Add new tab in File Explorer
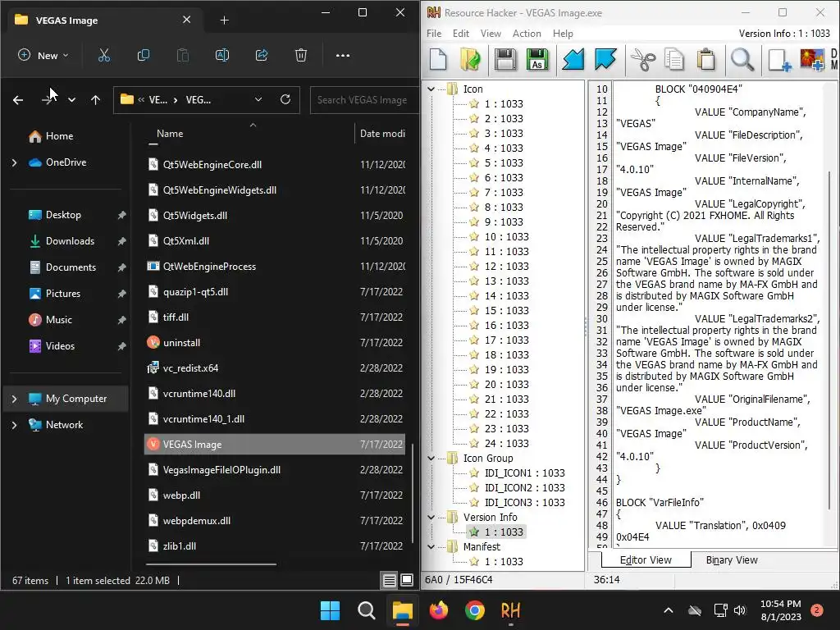 (225, 20)
